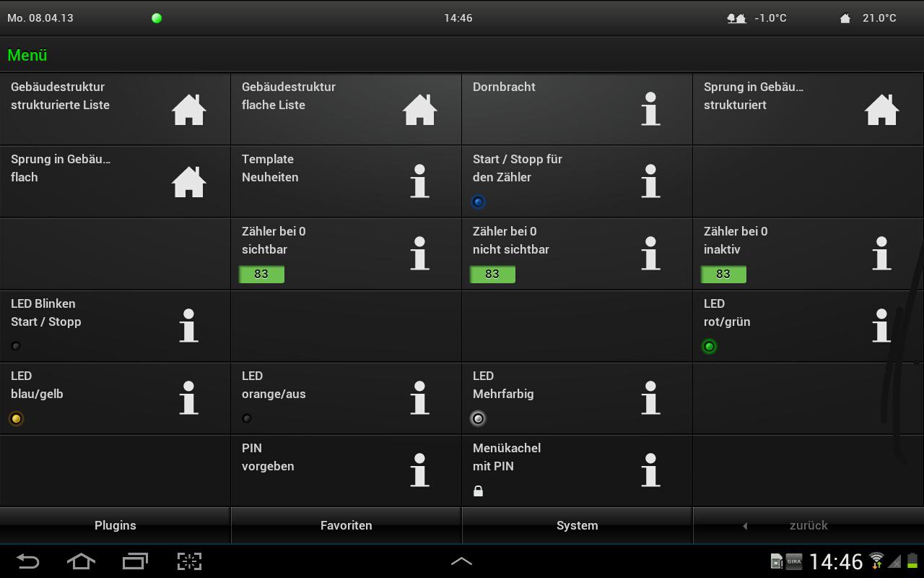
Task: Open Gebäudestruktur flache Liste house icon
Action: [419, 108]
